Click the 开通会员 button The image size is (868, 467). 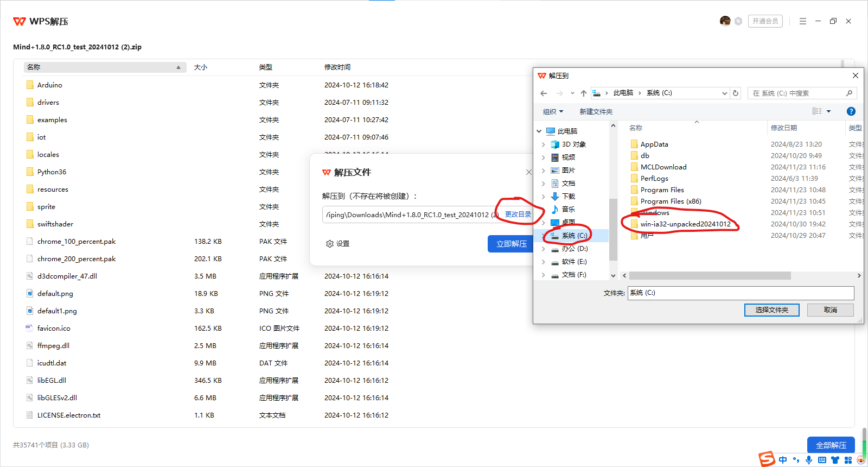[x=765, y=21]
